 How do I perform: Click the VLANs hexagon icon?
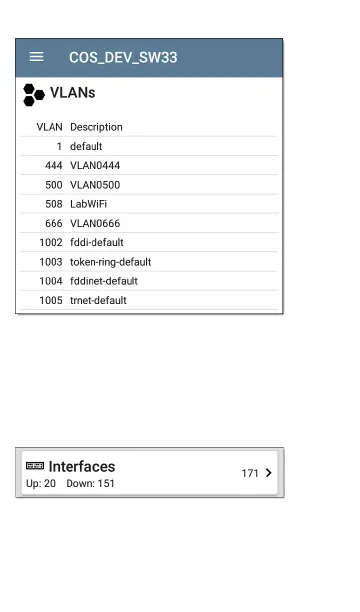coord(34,95)
